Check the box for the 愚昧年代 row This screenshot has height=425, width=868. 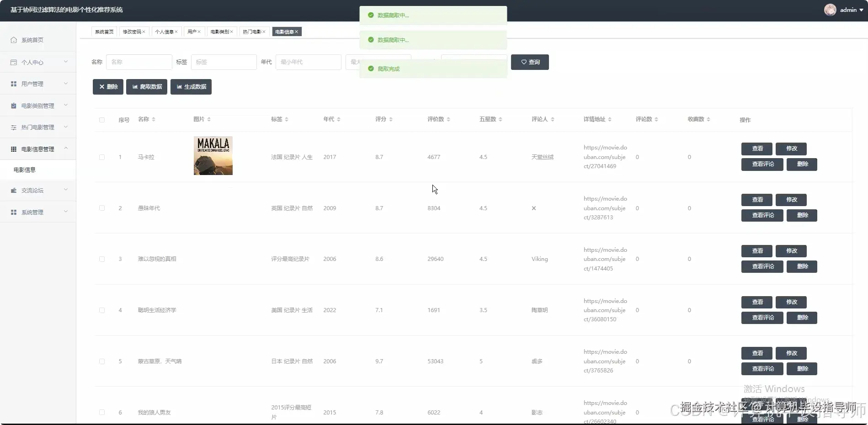(102, 208)
